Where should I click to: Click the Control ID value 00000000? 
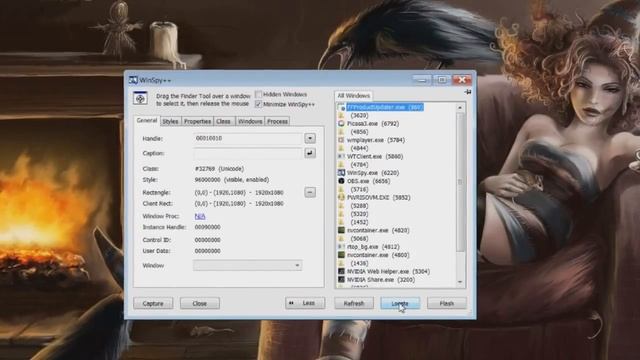pyautogui.click(x=208, y=240)
